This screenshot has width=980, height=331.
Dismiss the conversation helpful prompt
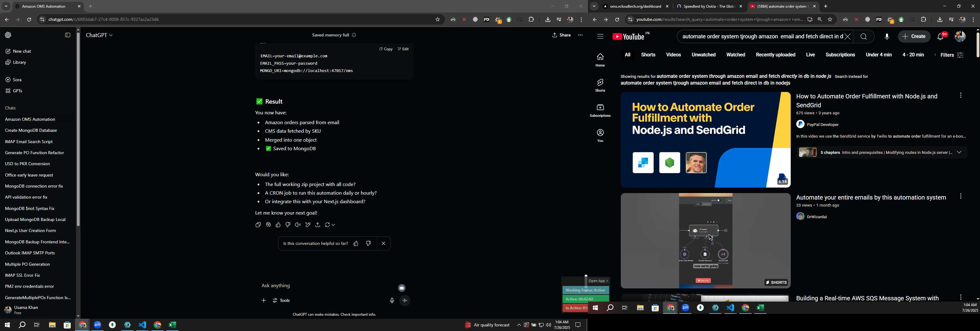[x=383, y=244]
